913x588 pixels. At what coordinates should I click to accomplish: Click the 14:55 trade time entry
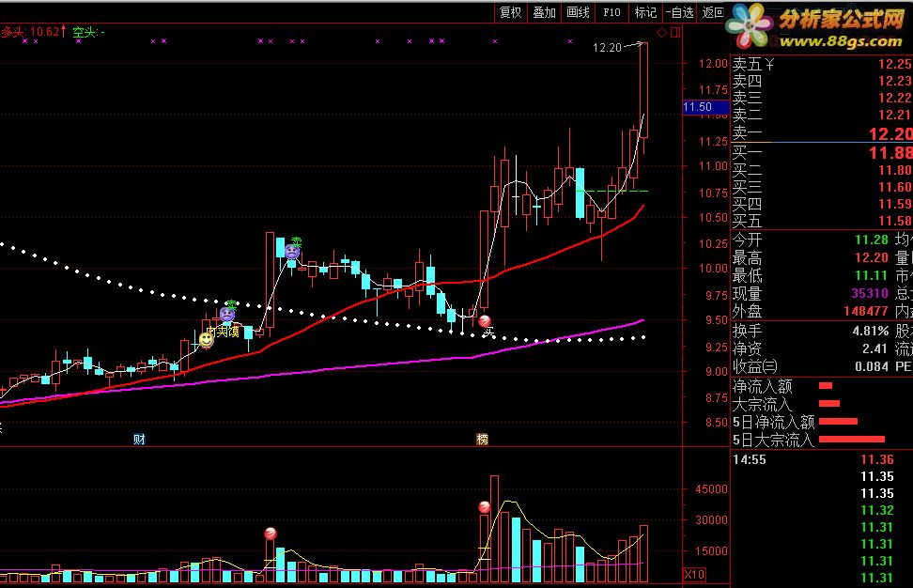[x=750, y=459]
